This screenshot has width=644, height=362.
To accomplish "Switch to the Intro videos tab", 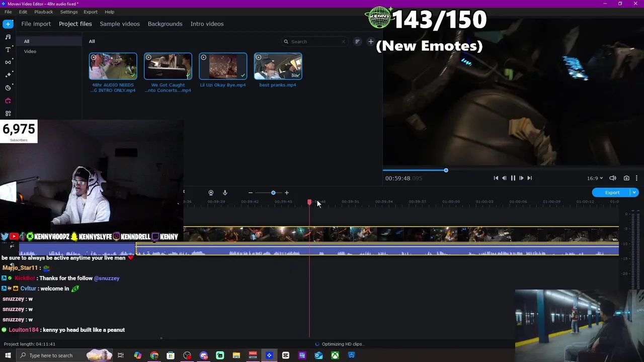I will click(x=207, y=24).
